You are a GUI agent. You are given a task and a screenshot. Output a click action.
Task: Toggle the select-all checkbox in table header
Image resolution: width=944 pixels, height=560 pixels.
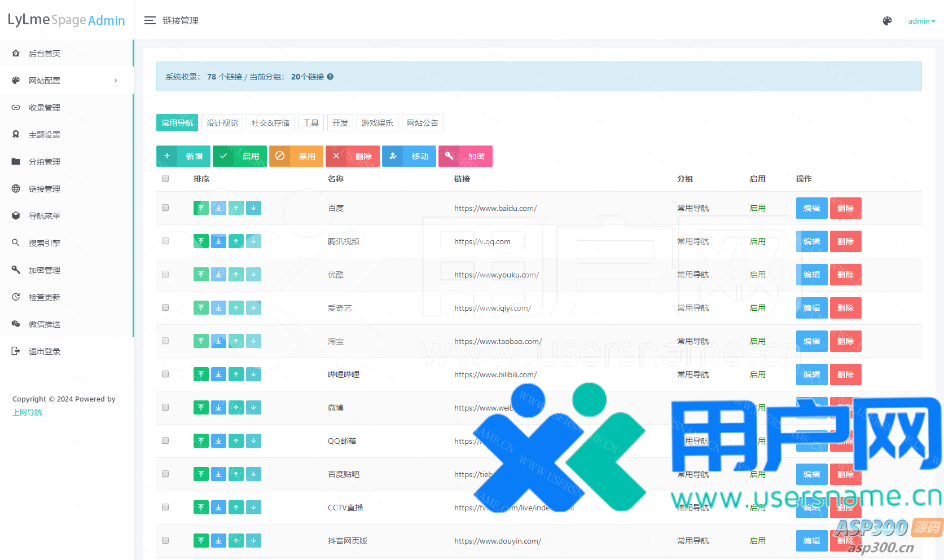click(165, 178)
